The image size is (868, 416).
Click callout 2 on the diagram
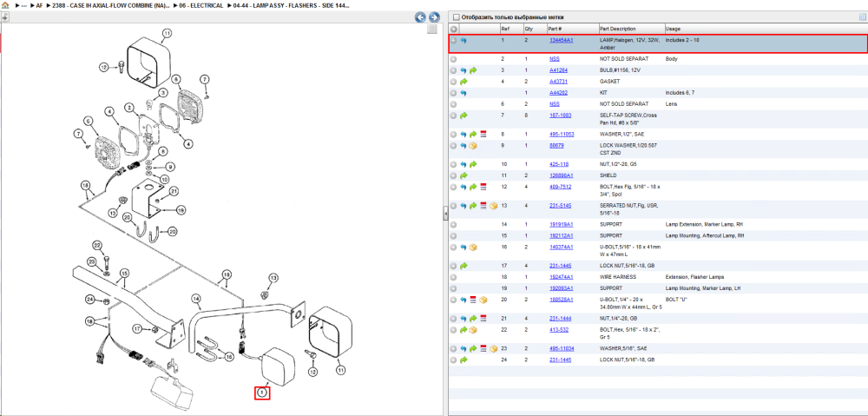[x=128, y=108]
